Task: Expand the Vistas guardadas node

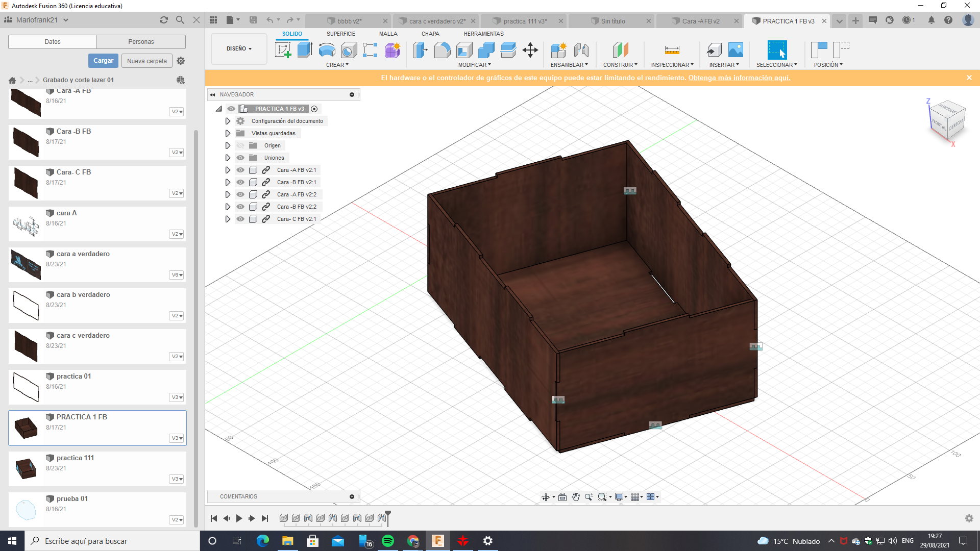Action: (228, 133)
